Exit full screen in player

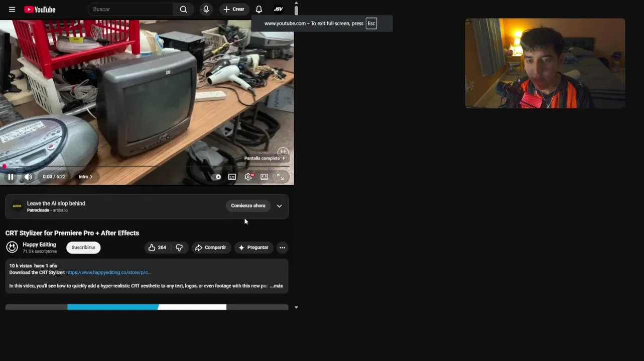click(280, 176)
